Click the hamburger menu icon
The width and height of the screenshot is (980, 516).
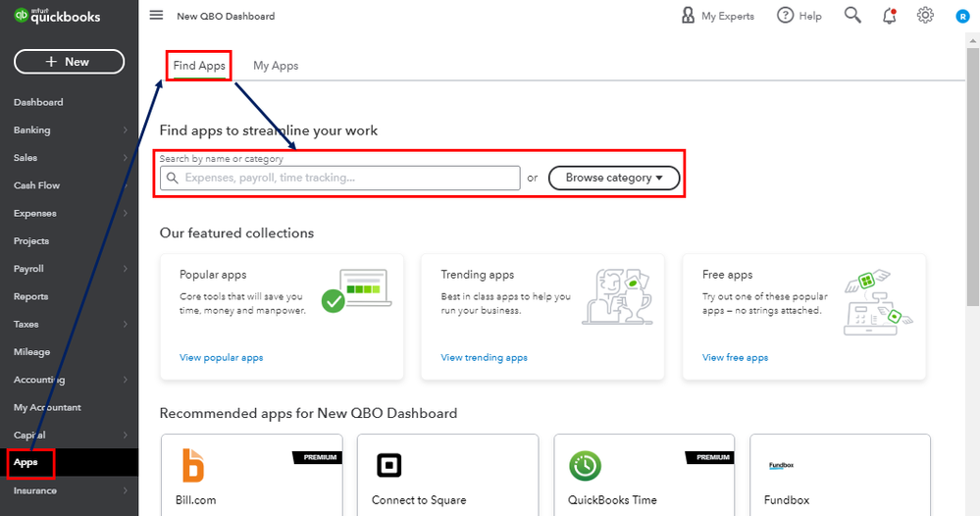click(x=156, y=16)
